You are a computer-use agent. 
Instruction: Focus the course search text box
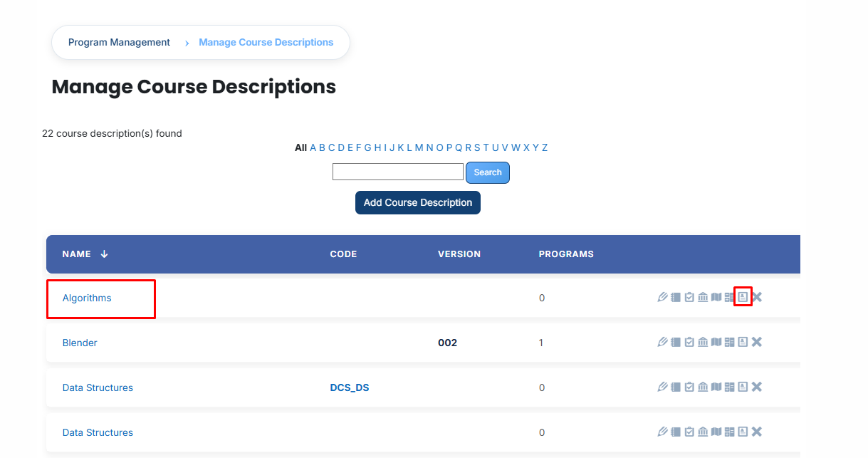(398, 172)
